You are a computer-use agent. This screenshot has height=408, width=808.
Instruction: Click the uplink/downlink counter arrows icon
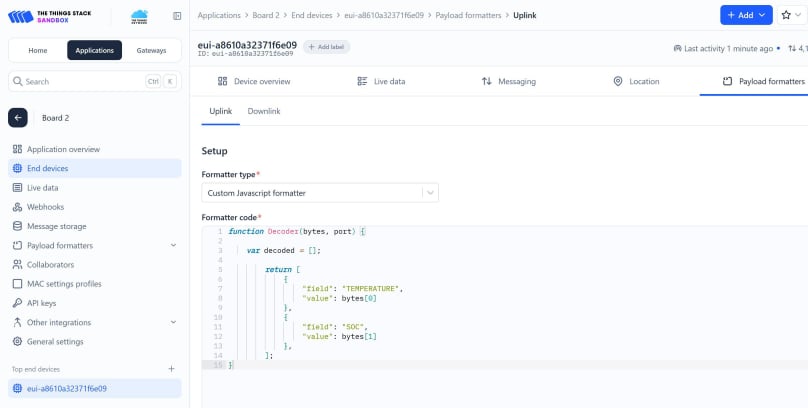[792, 48]
